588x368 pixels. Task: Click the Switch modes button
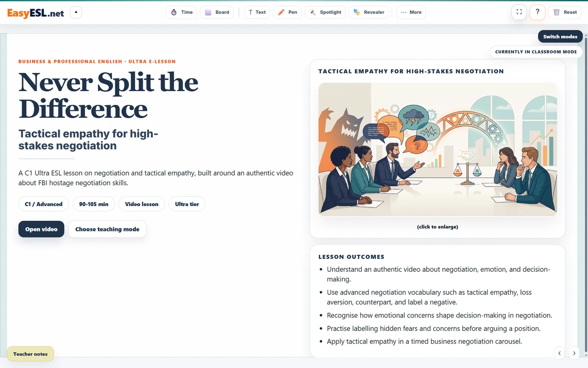(560, 37)
